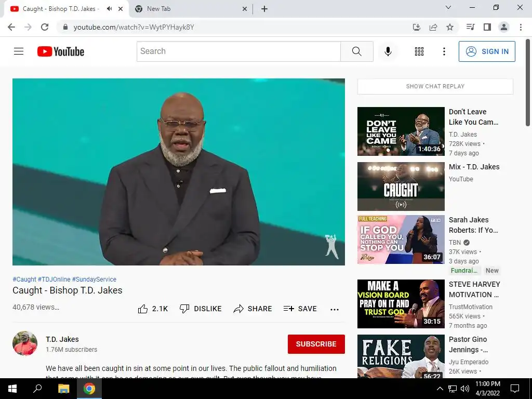
Task: Click the DISLIKE thumbs down button
Action: click(x=201, y=309)
